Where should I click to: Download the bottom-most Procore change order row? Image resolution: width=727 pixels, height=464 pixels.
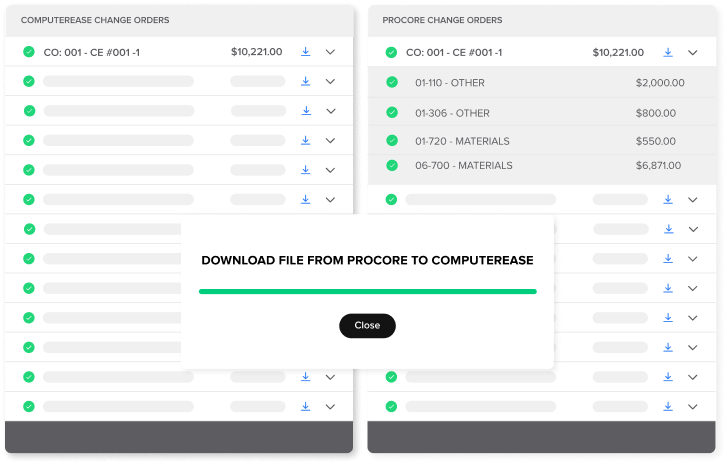(x=668, y=407)
